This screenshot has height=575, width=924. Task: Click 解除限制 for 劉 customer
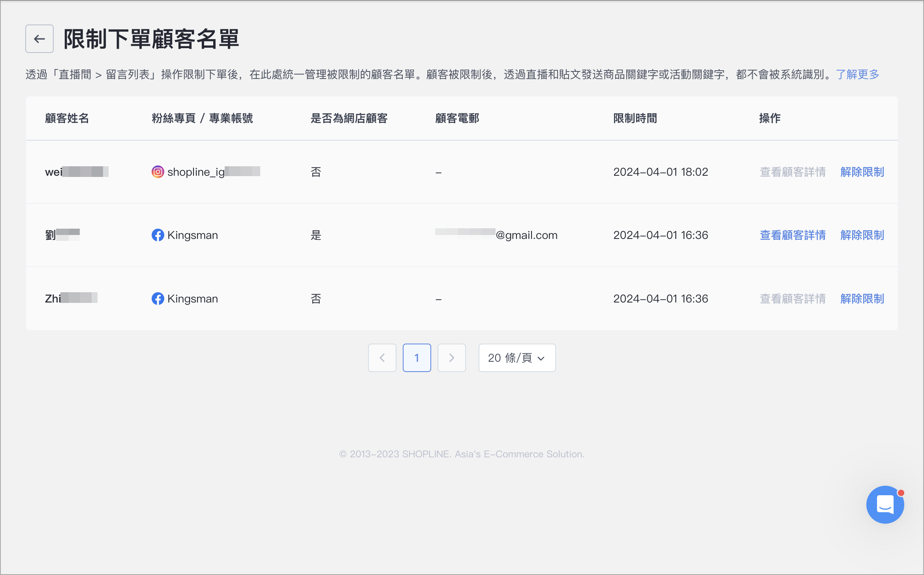(x=862, y=235)
